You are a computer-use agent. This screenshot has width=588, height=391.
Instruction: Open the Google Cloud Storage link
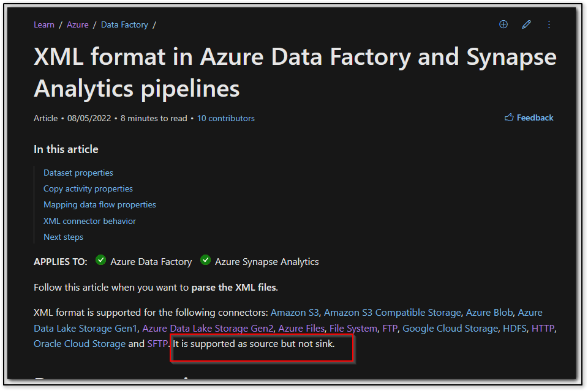[450, 328]
